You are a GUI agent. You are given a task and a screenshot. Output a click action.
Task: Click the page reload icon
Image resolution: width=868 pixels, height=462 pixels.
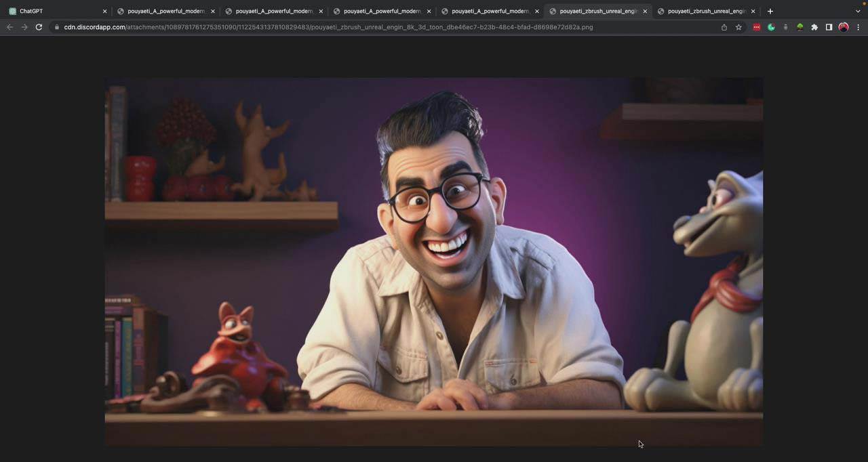click(x=39, y=27)
